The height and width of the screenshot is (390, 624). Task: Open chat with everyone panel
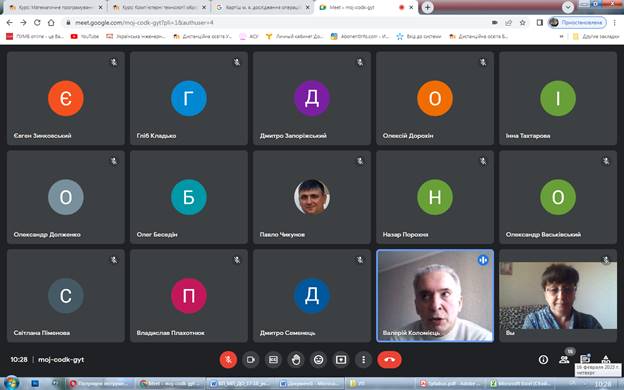coord(585,359)
